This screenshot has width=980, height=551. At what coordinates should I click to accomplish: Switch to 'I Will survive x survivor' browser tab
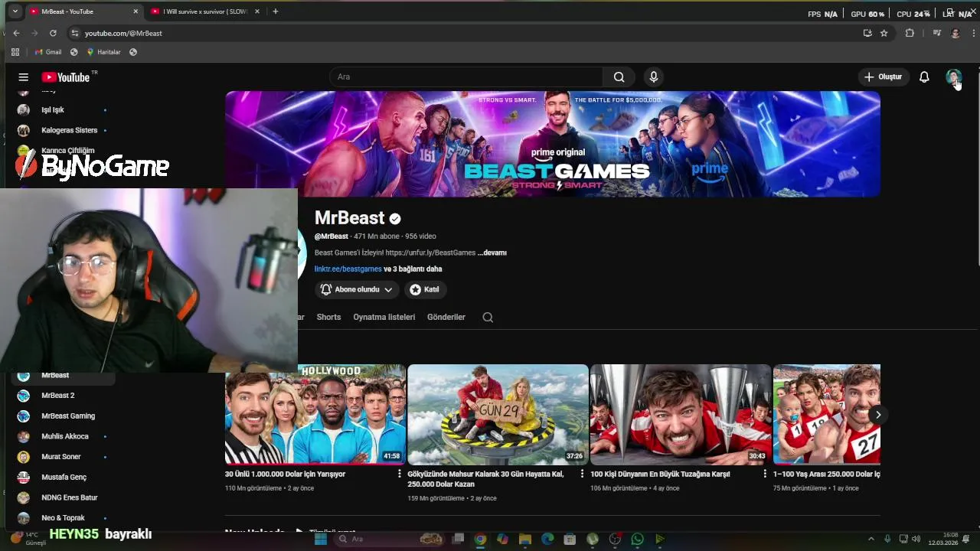(x=205, y=11)
